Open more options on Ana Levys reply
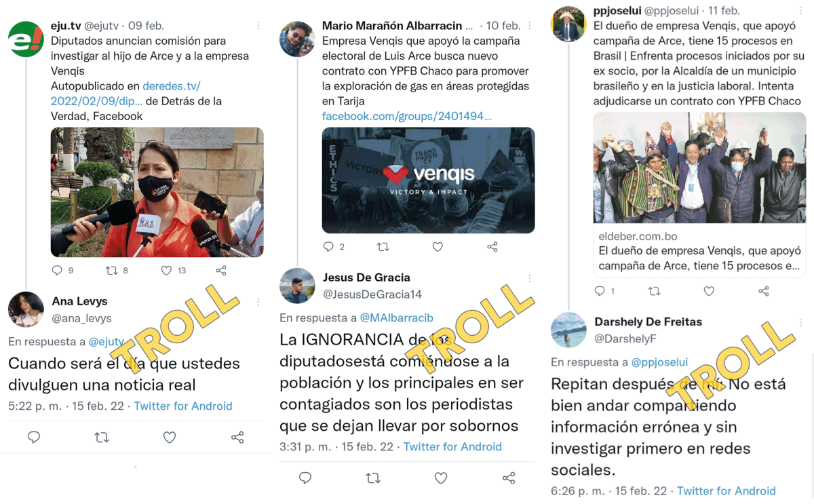Screen dimensions: 814x504 point(258,301)
